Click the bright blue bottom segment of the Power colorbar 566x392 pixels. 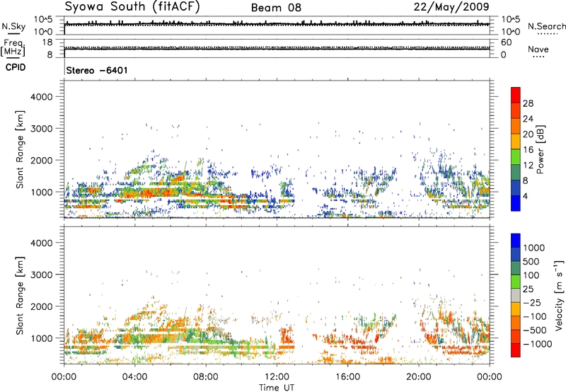click(516, 203)
